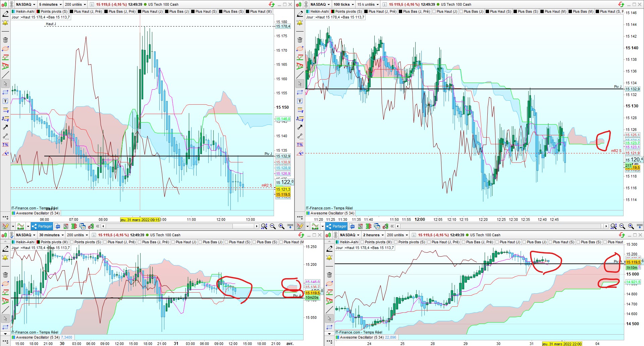Image resolution: width=644 pixels, height=346 pixels.
Task: Click the trash bin icon in 5 minutes chart
Action: 5,40
